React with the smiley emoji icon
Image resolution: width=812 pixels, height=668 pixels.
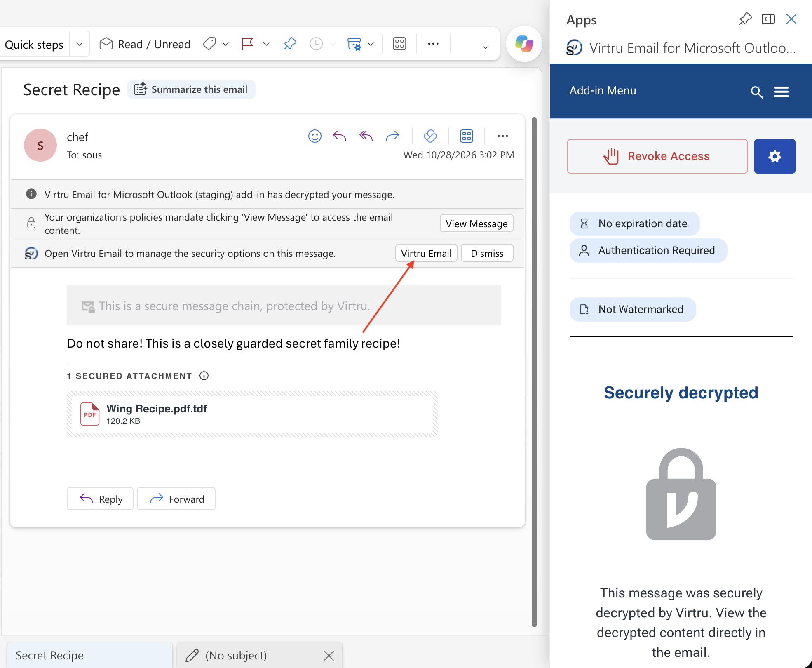[x=315, y=136]
